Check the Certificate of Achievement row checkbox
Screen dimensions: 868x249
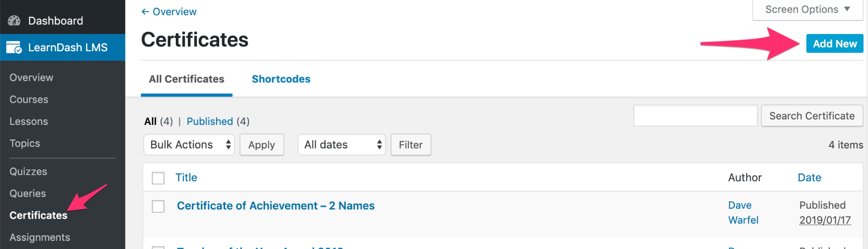pos(158,206)
